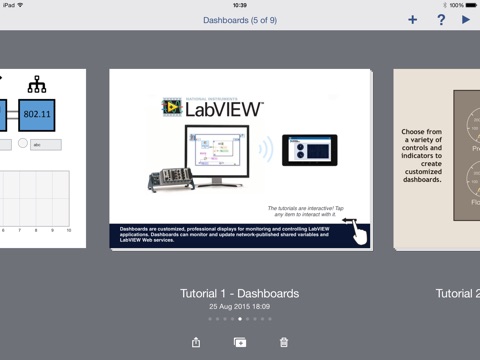
Task: Select the previous dashboard thumbnail with 802.11 block
Action: (43, 158)
